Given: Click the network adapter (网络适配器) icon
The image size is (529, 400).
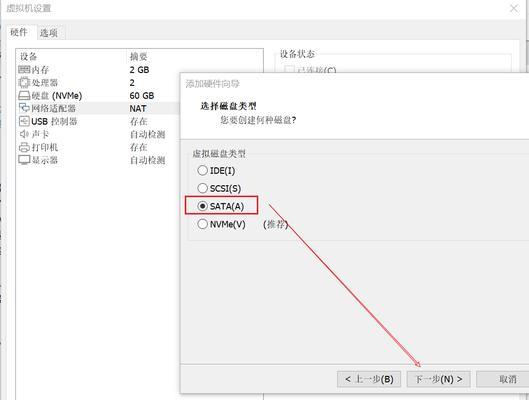Looking at the screenshot, I should coord(24,108).
